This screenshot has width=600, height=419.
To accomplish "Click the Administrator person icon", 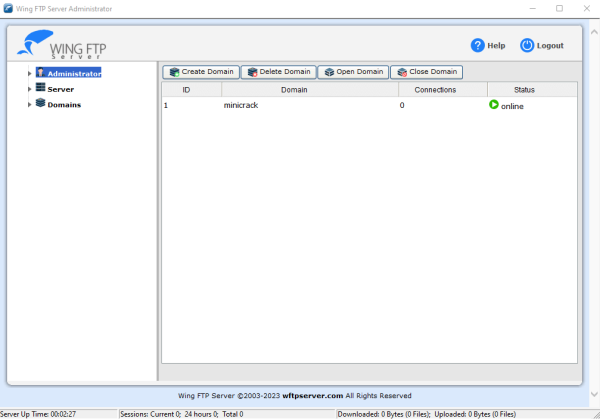I will pos(41,72).
